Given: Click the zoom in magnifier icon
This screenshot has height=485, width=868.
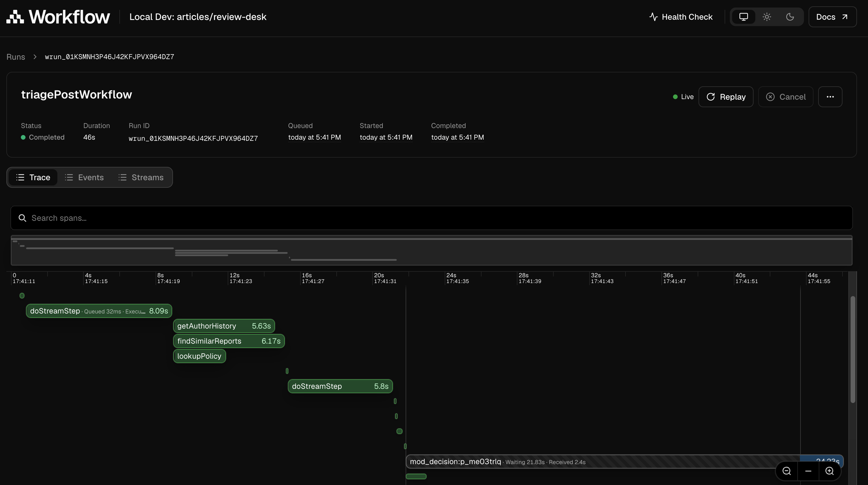Looking at the screenshot, I should (x=829, y=471).
